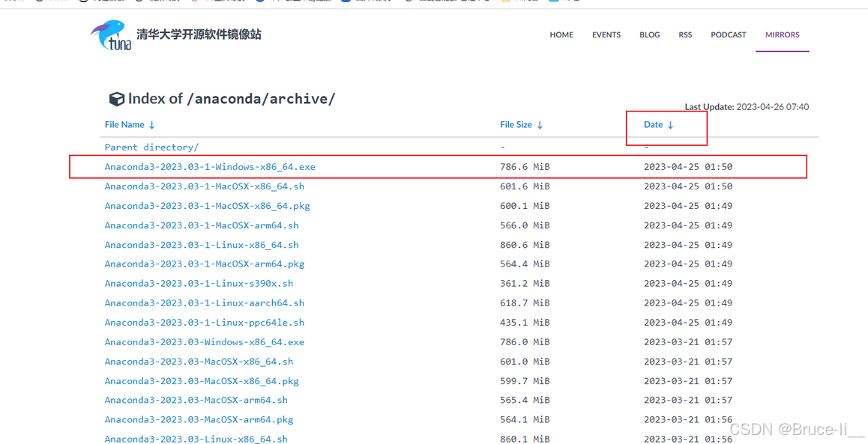The width and height of the screenshot is (868, 444).
Task: Click the Index of /anaconda/archive/ heading
Action: [232, 99]
